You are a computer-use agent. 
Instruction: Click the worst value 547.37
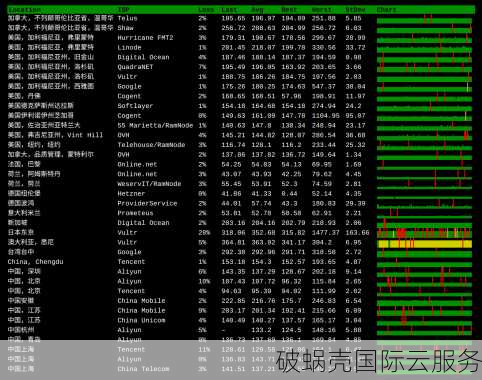[x=324, y=87]
